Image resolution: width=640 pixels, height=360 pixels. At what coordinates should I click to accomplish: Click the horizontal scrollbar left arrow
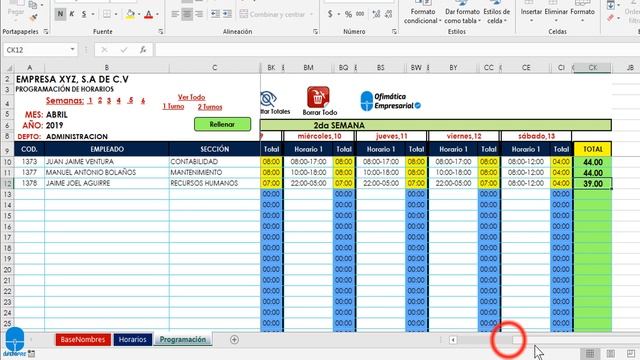pos(453,340)
